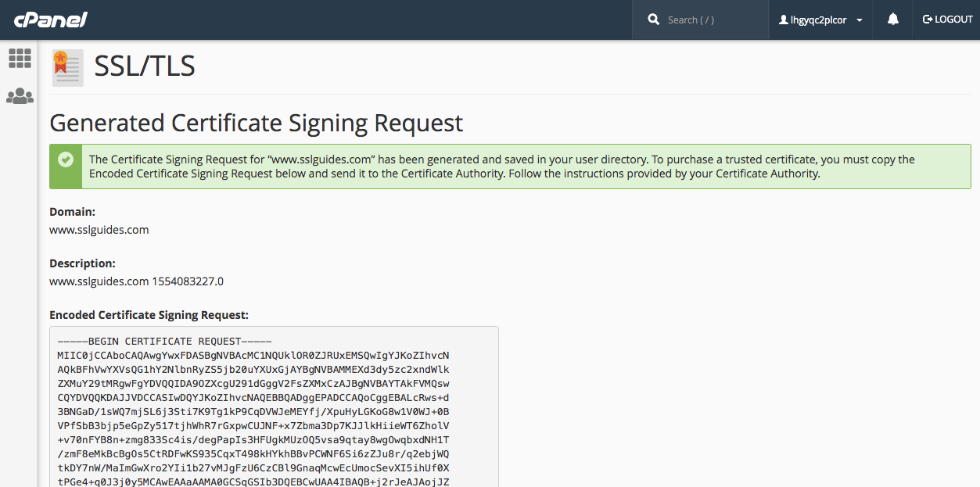Click the green success notification banner
Image resolution: width=980 pixels, height=487 pixels.
click(508, 166)
